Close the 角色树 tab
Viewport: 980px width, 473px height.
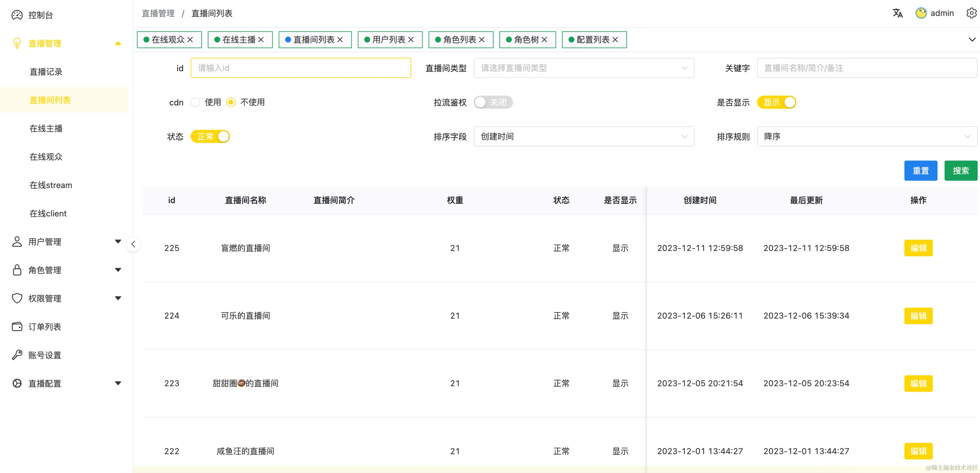click(x=544, y=40)
